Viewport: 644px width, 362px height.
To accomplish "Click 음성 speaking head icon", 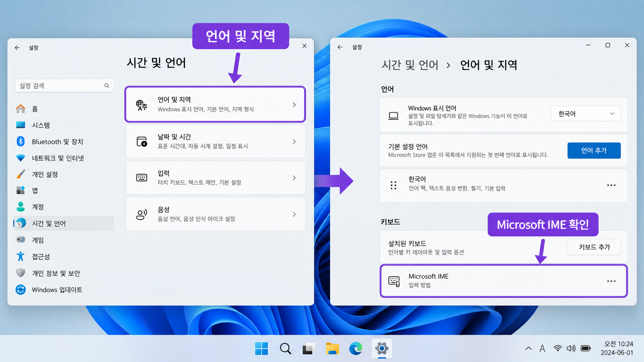I will click(x=142, y=214).
